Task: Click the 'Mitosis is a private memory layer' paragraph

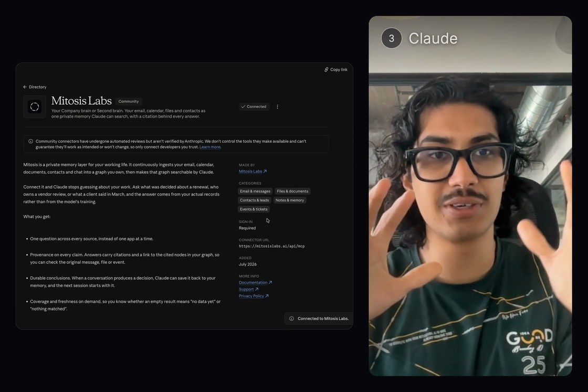Action: pyautogui.click(x=119, y=168)
